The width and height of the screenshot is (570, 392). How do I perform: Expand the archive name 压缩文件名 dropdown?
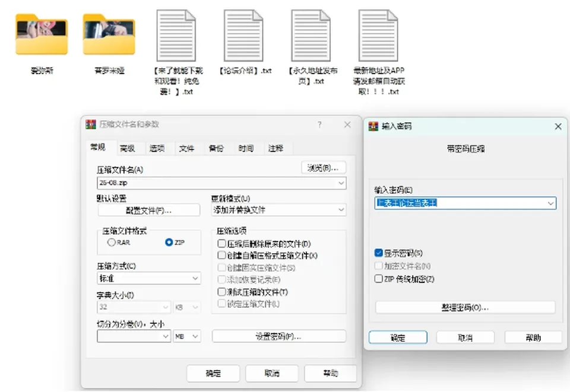(x=341, y=183)
